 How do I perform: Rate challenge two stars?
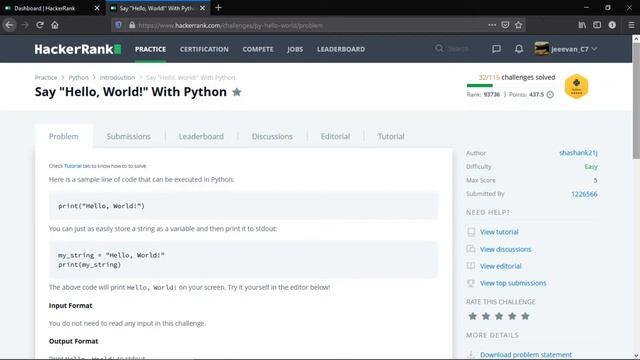click(x=486, y=316)
